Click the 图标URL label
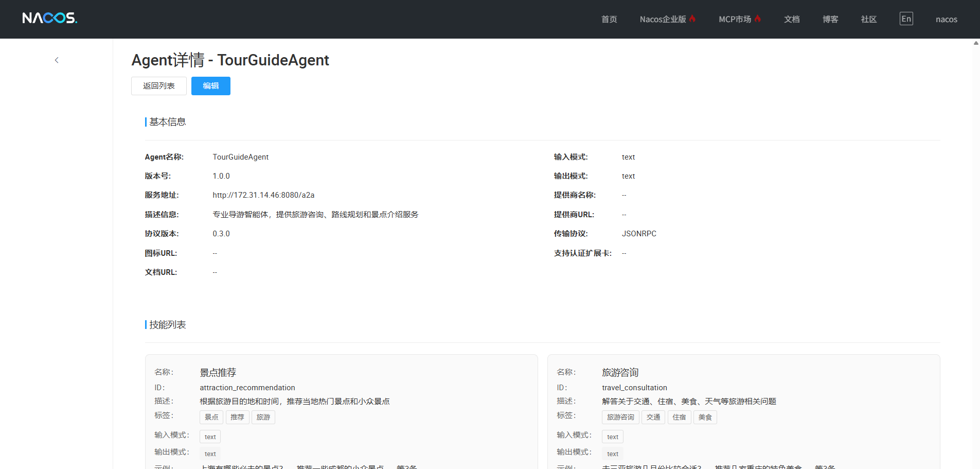 [x=161, y=253]
